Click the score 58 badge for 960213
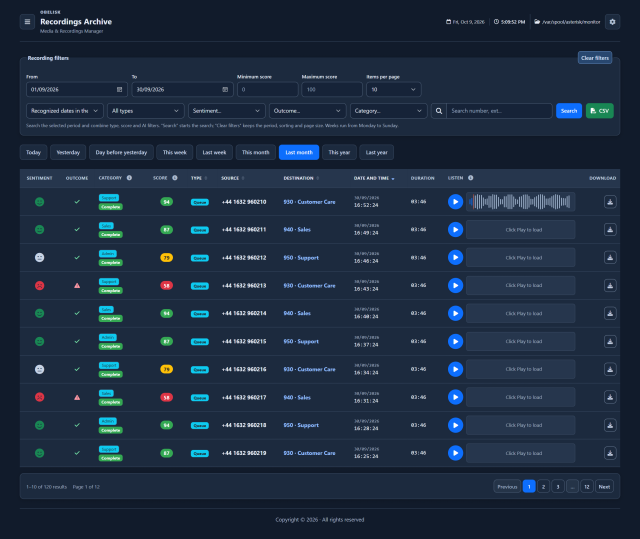This screenshot has height=539, width=640. click(x=167, y=286)
